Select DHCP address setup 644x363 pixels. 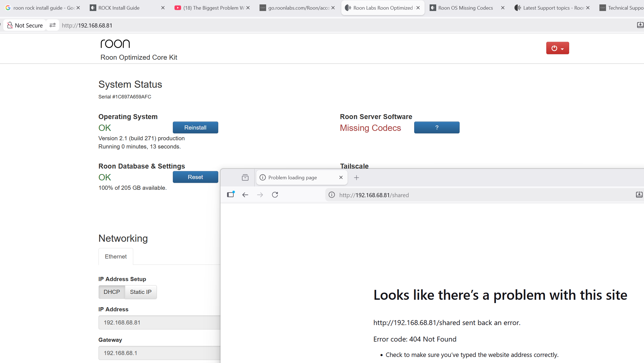coord(112,292)
